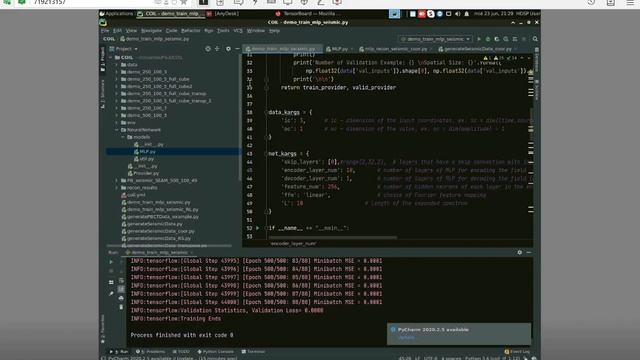Click the demo_train_mlp_seismic tab in Run panel

click(x=159, y=252)
